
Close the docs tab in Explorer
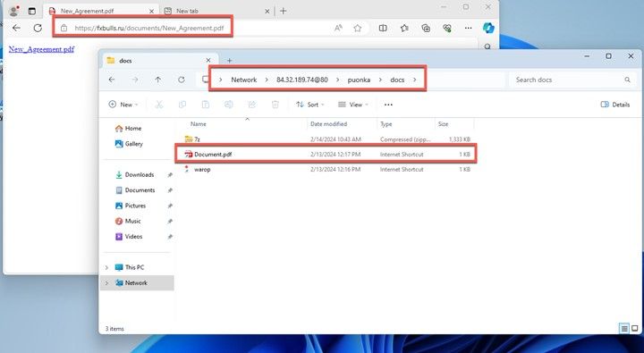tap(208, 61)
